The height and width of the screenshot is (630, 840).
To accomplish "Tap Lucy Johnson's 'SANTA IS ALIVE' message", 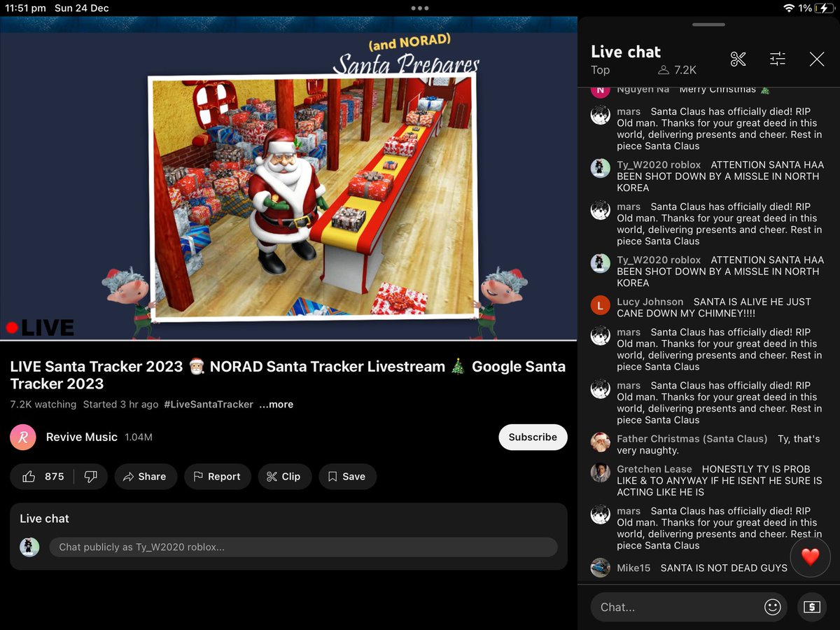I will (x=714, y=307).
